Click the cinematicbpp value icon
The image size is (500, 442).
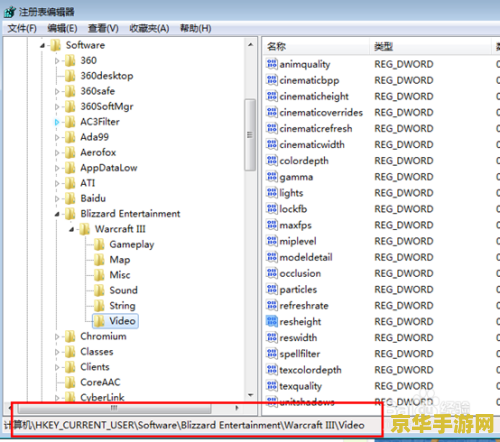pos(272,80)
